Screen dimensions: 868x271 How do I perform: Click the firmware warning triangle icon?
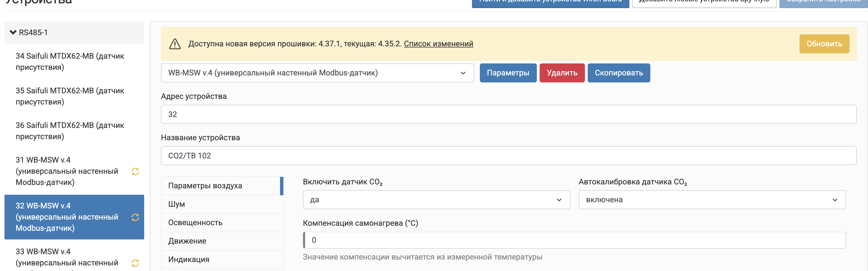click(x=175, y=44)
